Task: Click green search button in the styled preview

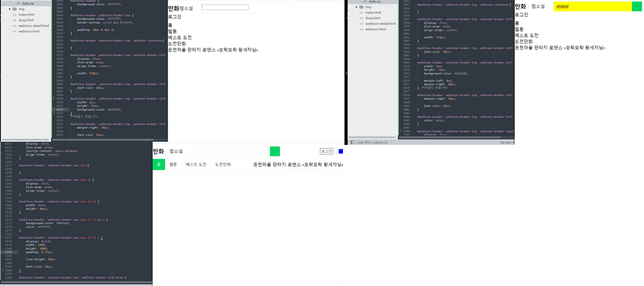Action: pyautogui.click(x=275, y=151)
